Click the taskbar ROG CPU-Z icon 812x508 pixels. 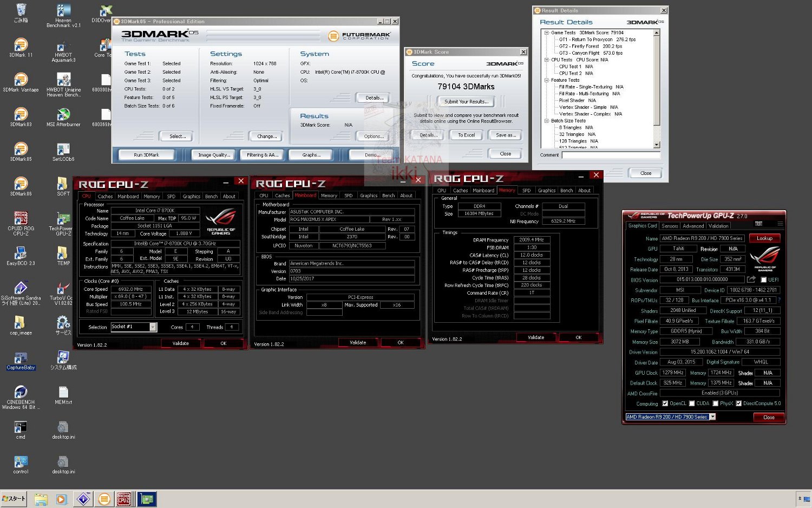tap(124, 498)
